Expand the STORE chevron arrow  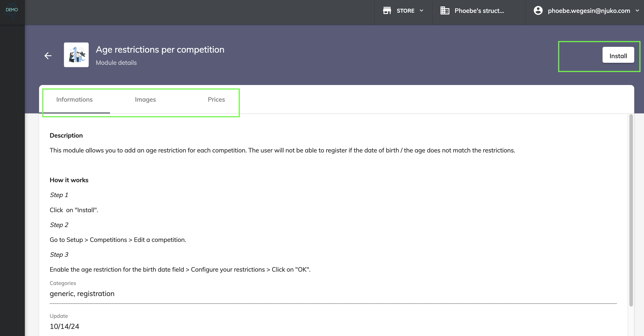[x=422, y=11]
